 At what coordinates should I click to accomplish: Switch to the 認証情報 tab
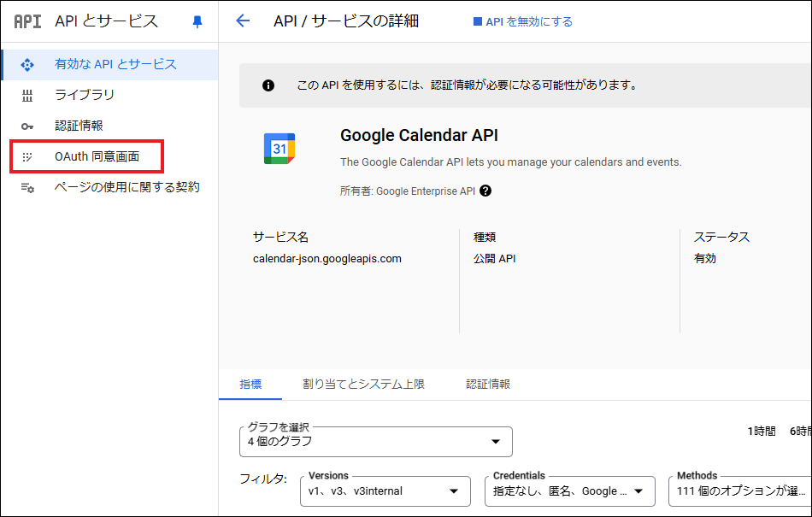pyautogui.click(x=488, y=385)
